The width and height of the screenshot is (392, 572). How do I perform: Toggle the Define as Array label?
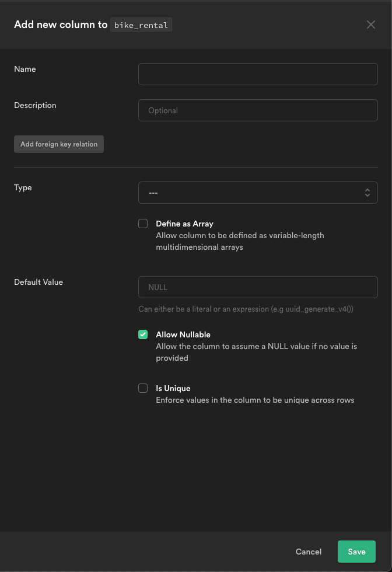[184, 224]
